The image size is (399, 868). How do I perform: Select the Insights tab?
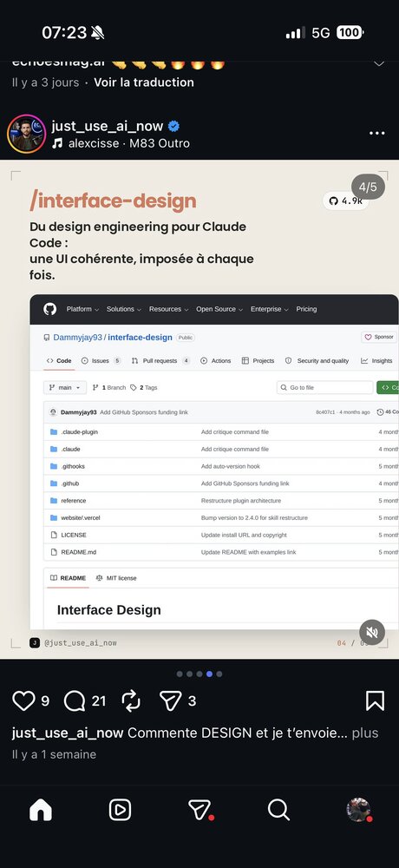coord(376,360)
